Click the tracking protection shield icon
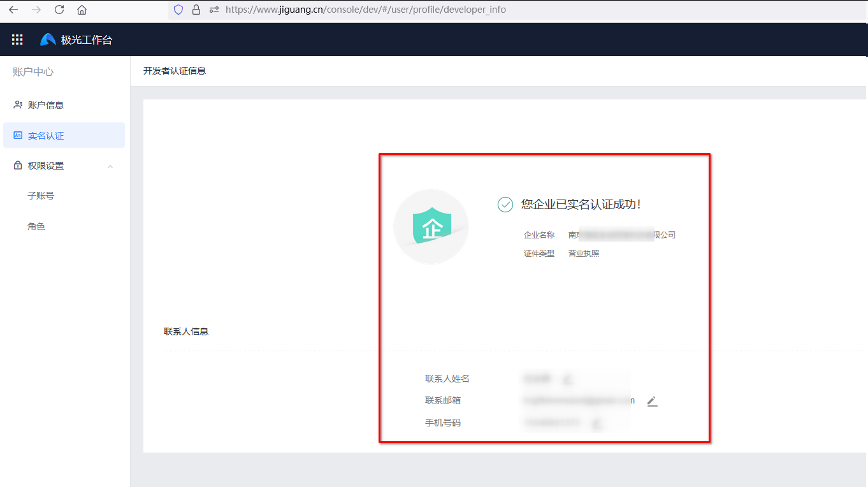This screenshot has width=868, height=487. [x=178, y=10]
